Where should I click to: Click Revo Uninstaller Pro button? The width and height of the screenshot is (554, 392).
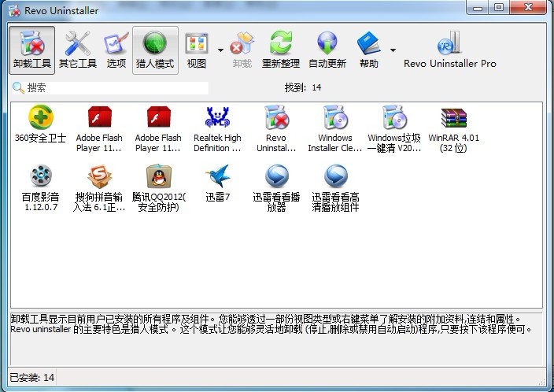pyautogui.click(x=449, y=50)
